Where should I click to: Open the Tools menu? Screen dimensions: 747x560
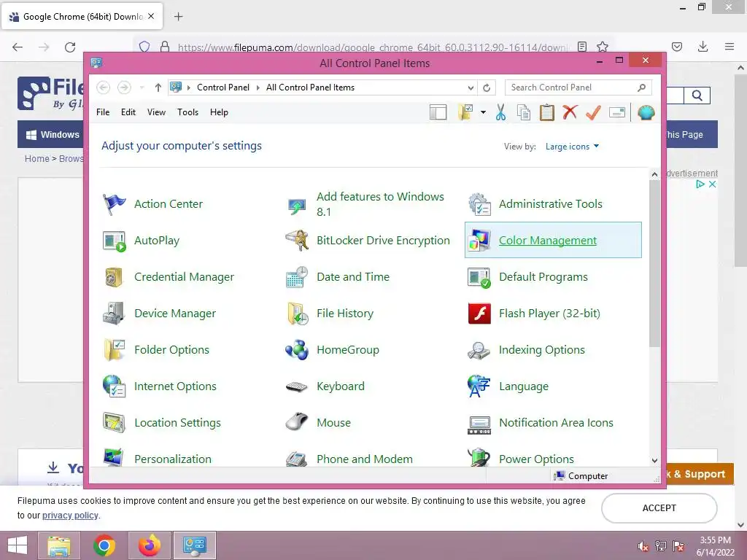(x=187, y=112)
